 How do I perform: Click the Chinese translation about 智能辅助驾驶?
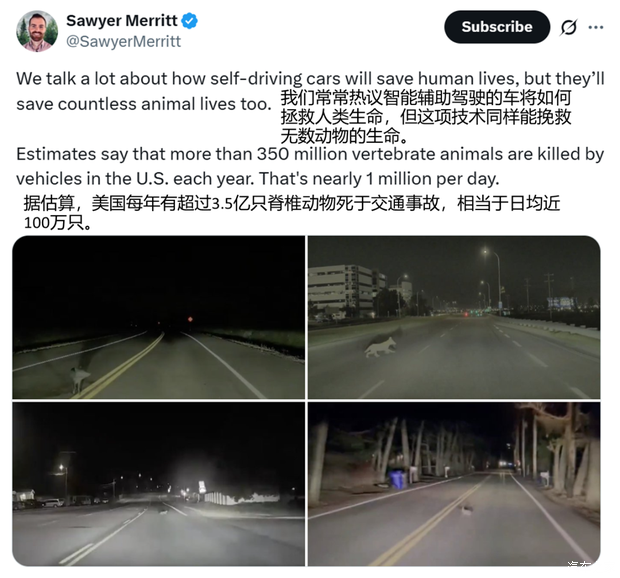coord(426,117)
